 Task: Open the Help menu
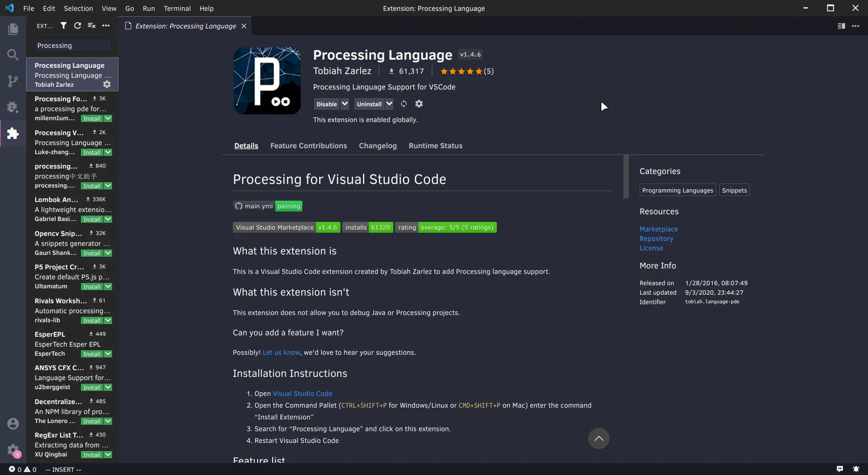206,8
